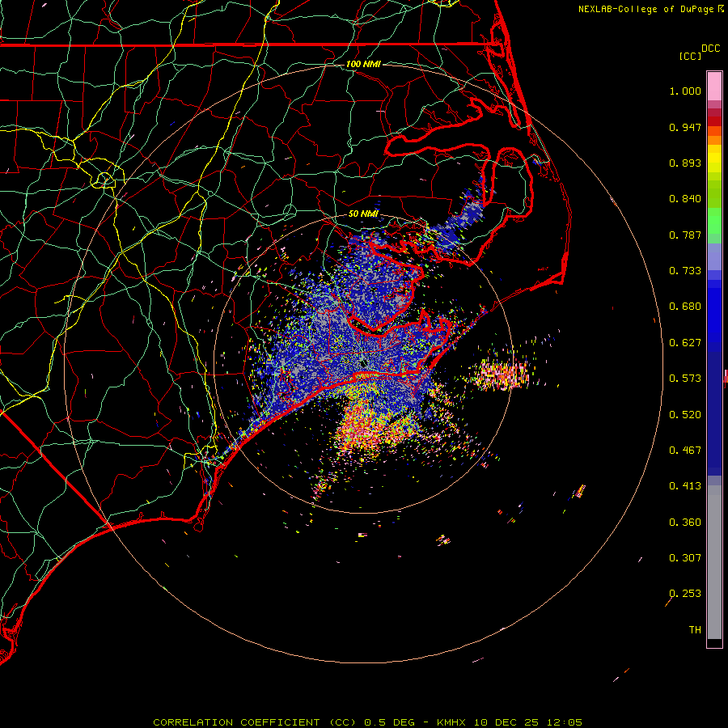Click the 0.893 scale value
The width and height of the screenshot is (728, 728).
coord(685,163)
